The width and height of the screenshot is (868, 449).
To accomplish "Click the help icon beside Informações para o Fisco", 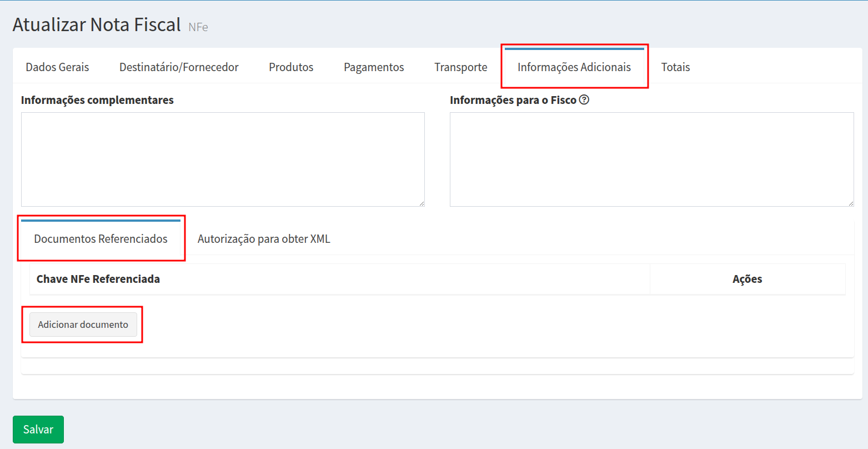I will [x=584, y=100].
